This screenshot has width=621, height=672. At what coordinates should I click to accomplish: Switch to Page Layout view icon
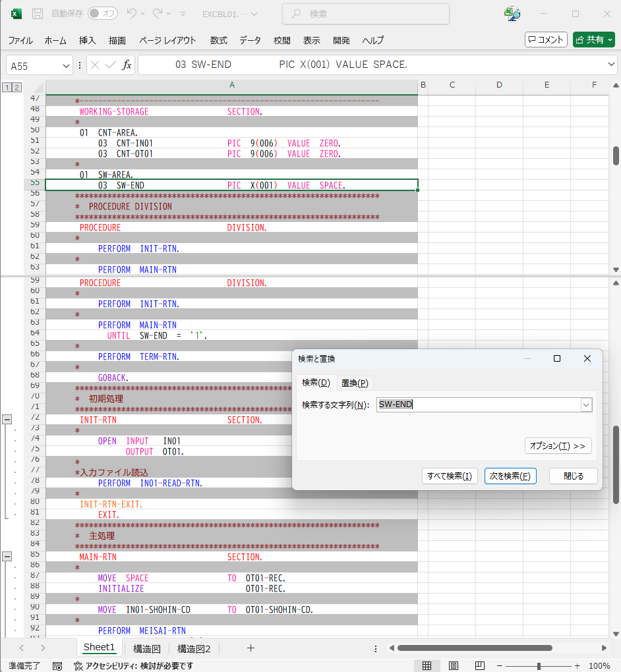453,665
